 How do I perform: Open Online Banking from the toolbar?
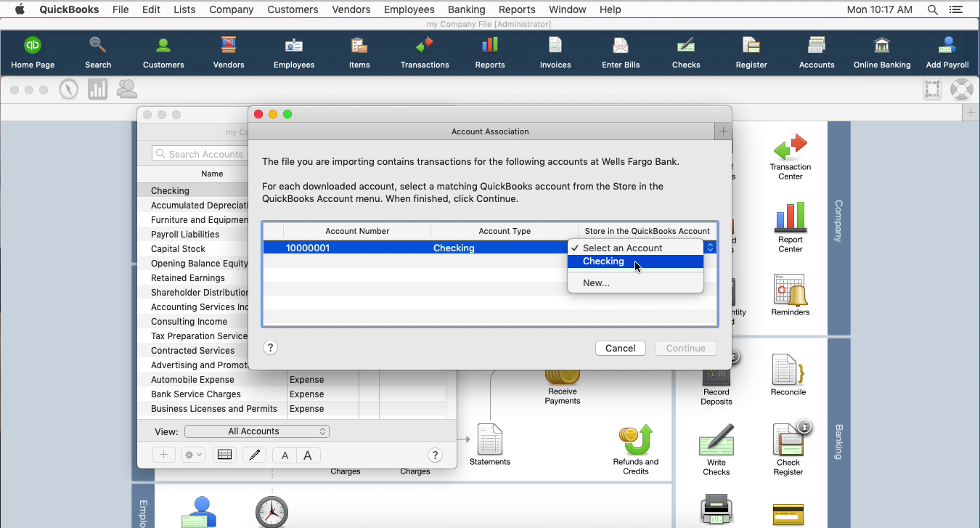[x=882, y=53]
